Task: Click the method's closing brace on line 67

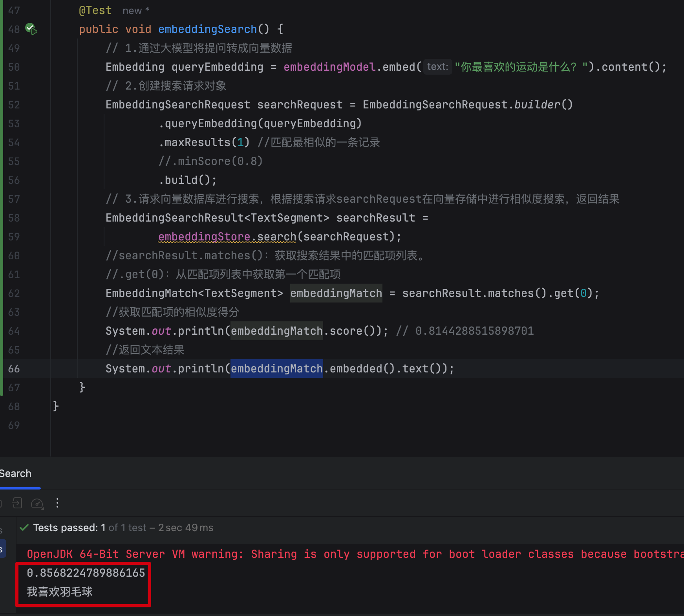Action: tap(82, 387)
